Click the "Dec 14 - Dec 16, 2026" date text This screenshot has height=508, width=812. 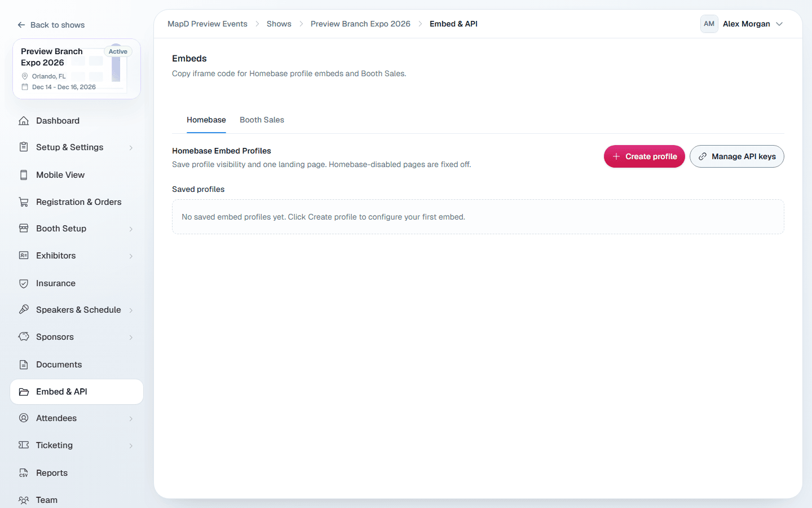click(64, 87)
